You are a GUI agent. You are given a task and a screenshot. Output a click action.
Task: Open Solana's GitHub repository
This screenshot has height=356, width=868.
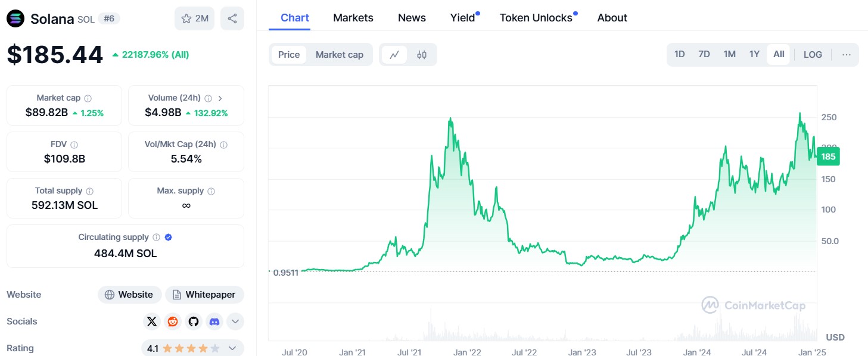pyautogui.click(x=194, y=321)
